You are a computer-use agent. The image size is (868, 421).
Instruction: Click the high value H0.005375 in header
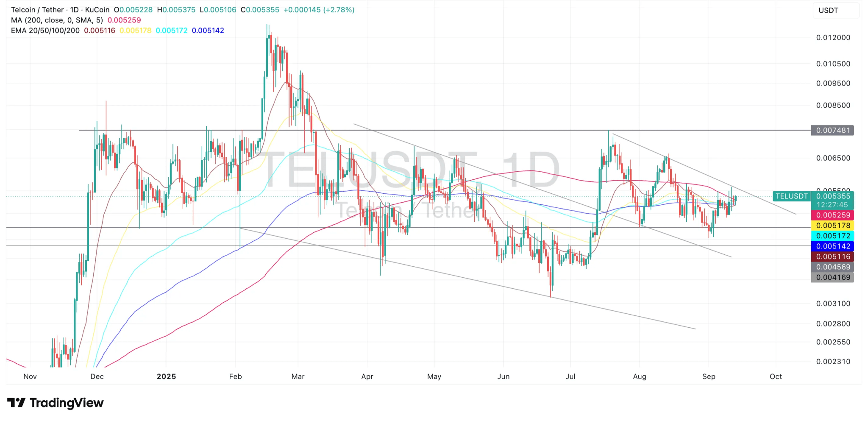[x=176, y=10]
